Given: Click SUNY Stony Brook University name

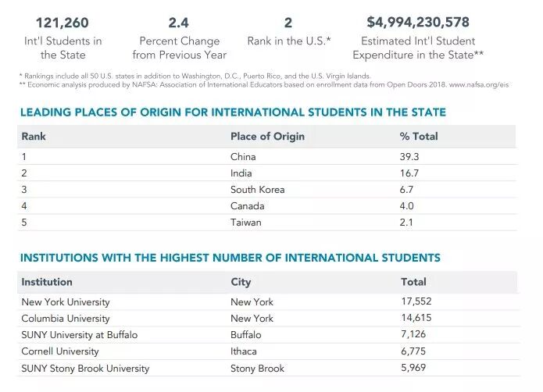Looking at the screenshot, I should (85, 369).
